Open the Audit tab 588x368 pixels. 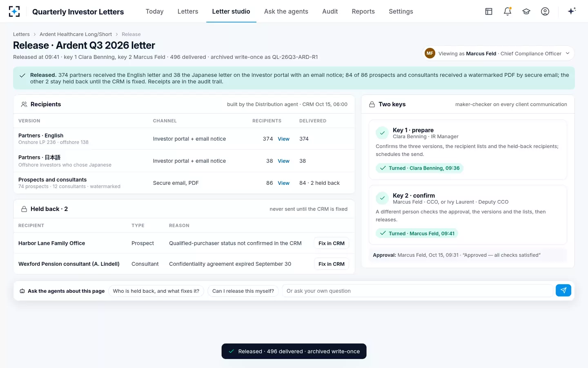point(330,11)
